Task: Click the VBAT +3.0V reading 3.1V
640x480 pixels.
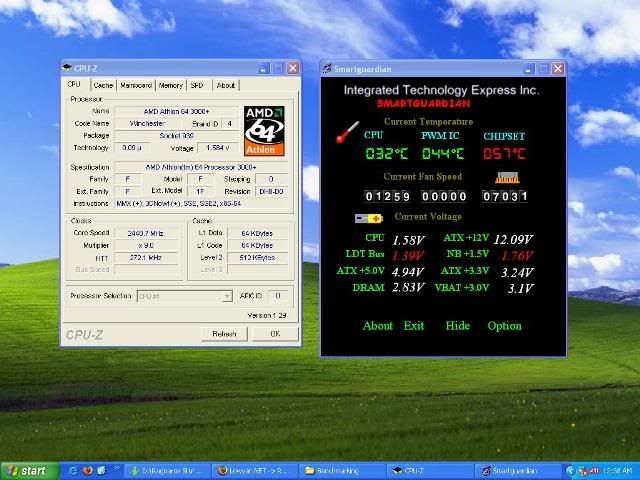Action: coord(520,289)
